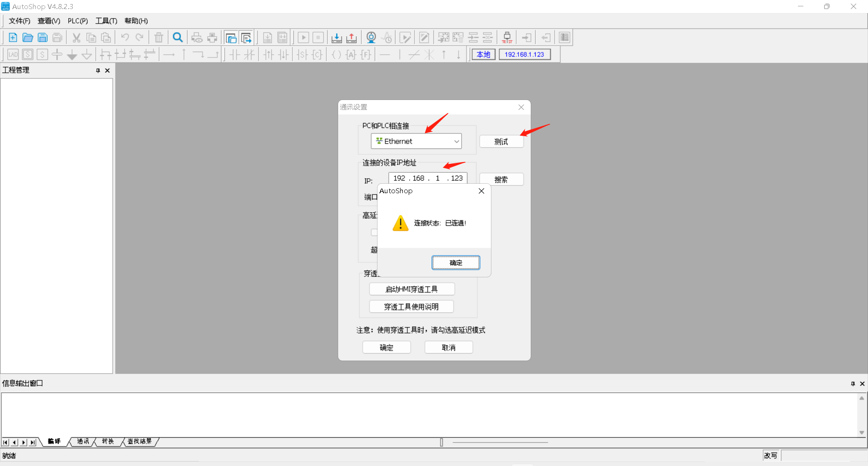Insert a normally open contact icon

234,55
